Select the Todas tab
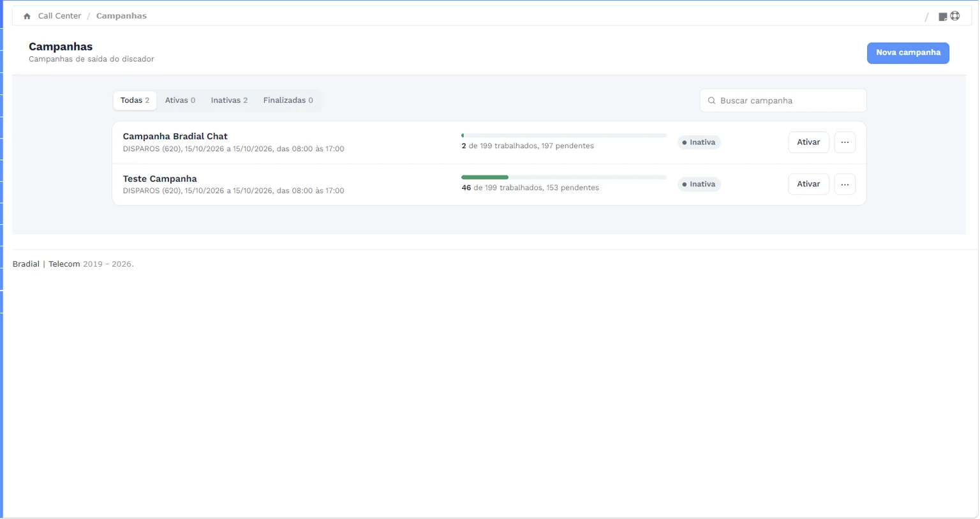The width and height of the screenshot is (980, 519). coord(135,100)
